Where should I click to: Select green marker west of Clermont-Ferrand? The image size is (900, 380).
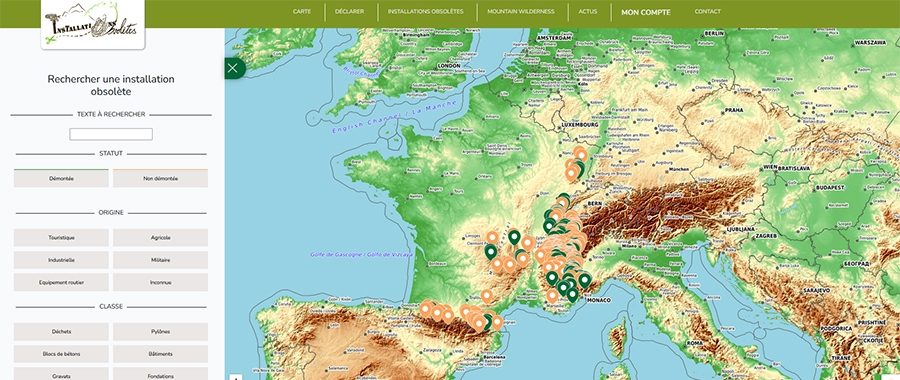click(x=490, y=251)
